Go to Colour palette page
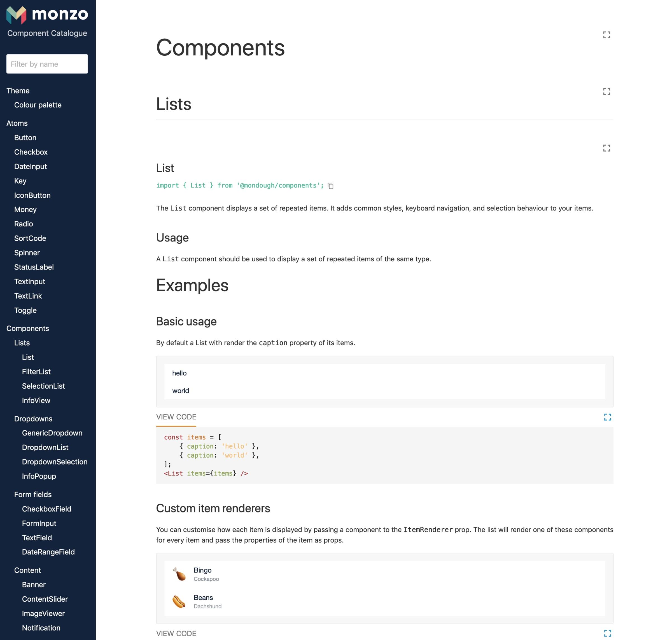Screen dimensions: 672x640 (x=38, y=105)
